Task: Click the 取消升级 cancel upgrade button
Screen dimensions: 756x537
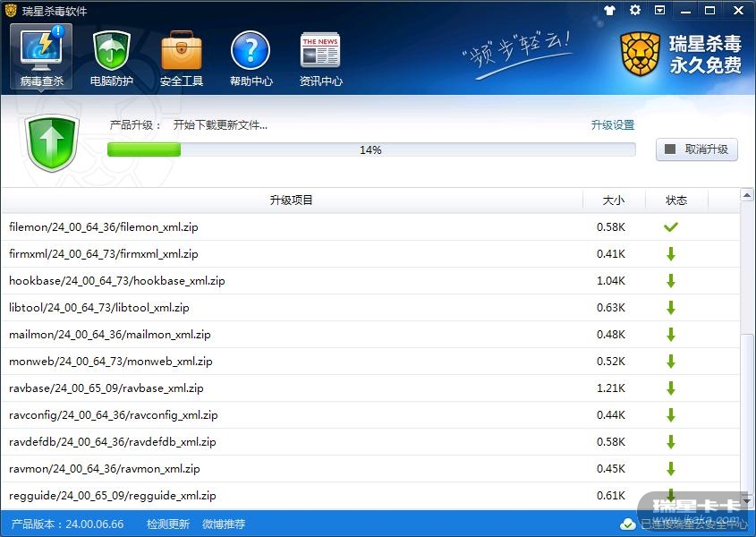Action: pos(697,149)
